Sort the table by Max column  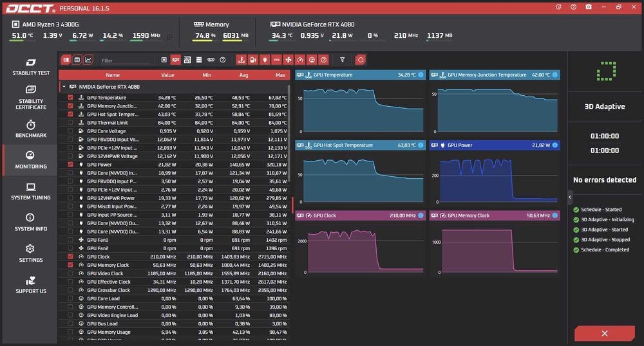tap(280, 75)
